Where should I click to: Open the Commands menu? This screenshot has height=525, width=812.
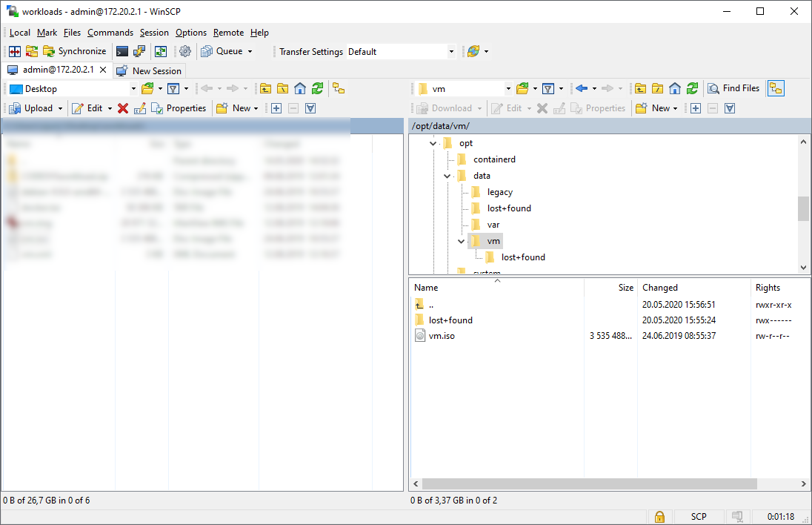coord(110,33)
